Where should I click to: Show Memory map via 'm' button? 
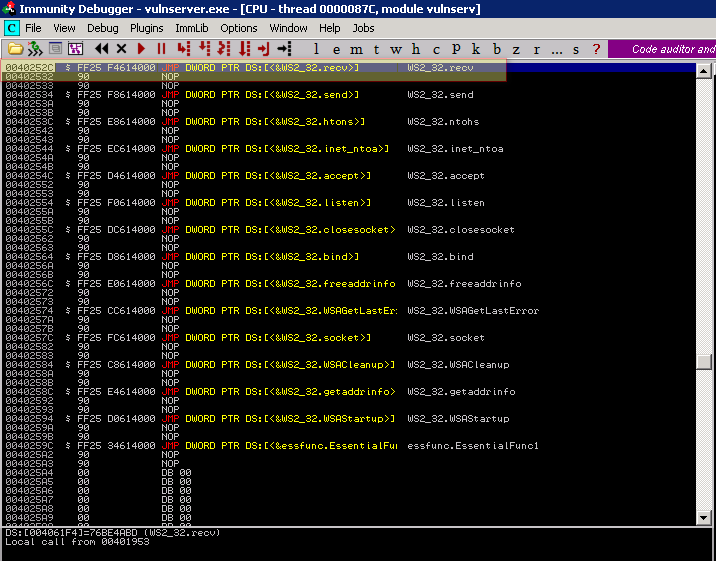pos(356,49)
